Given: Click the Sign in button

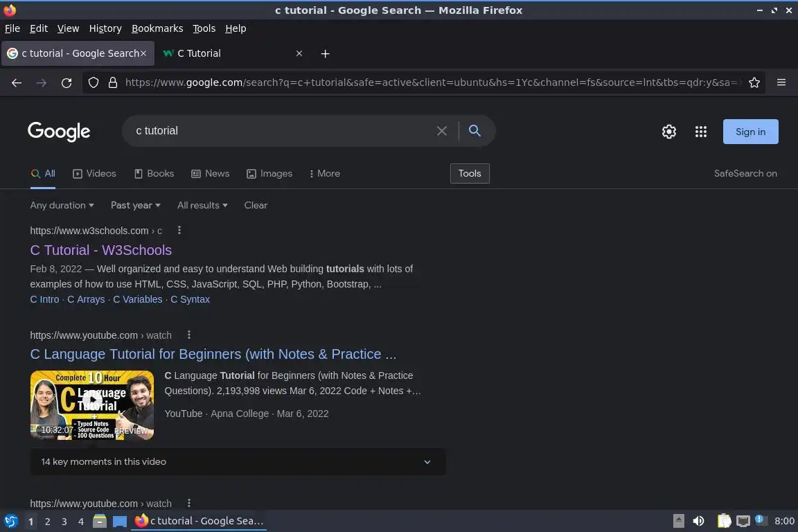Looking at the screenshot, I should [x=751, y=132].
